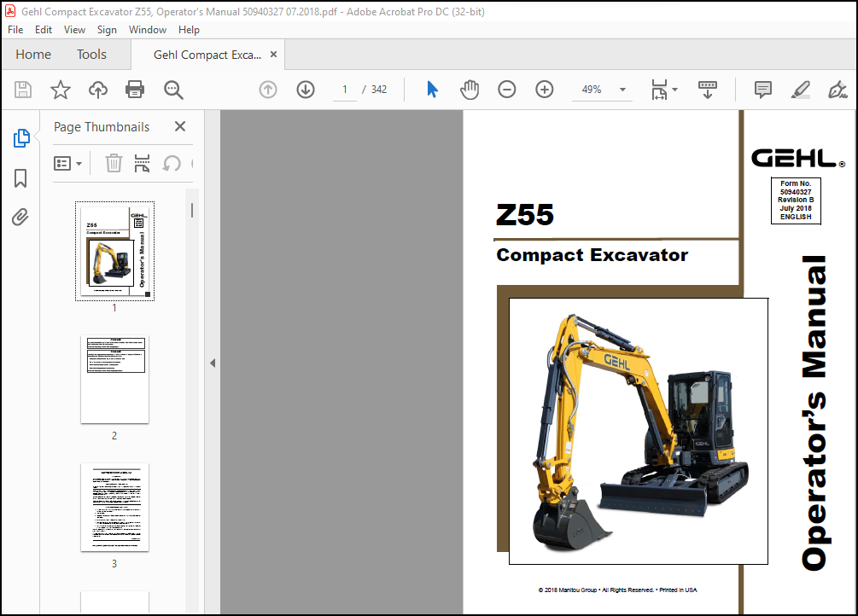Select page 3 thumbnail
This screenshot has height=616, width=858.
coord(115,507)
